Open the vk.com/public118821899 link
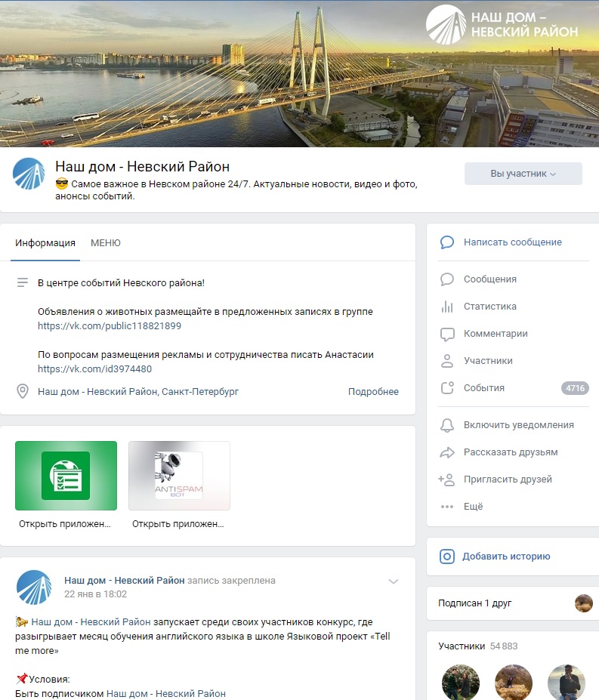This screenshot has width=599, height=700. (x=110, y=326)
